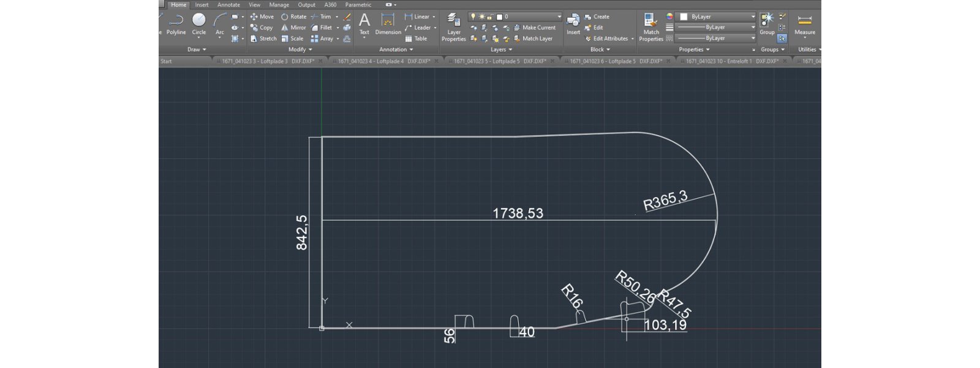Screen dimensions: 980x368
Task: Toggle the layer 0 freeze sun icon
Action: point(481,17)
